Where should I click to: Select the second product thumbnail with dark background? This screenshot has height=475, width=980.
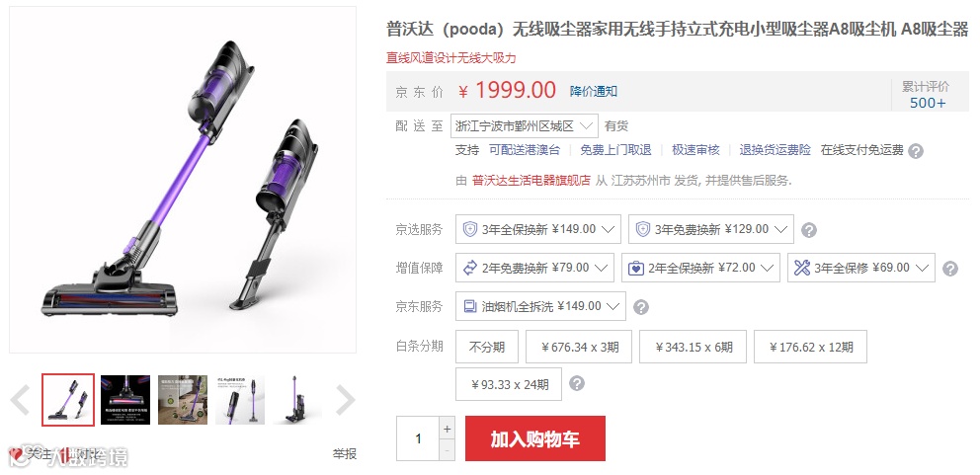[x=125, y=400]
